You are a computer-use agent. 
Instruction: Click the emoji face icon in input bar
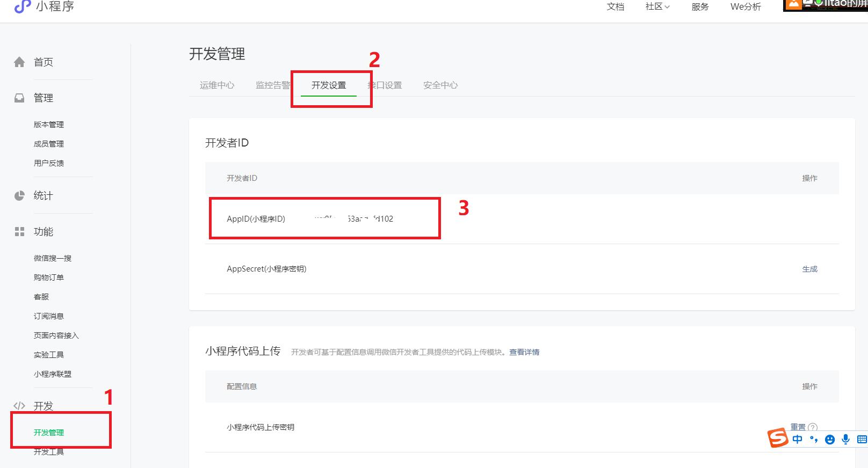[x=830, y=440]
